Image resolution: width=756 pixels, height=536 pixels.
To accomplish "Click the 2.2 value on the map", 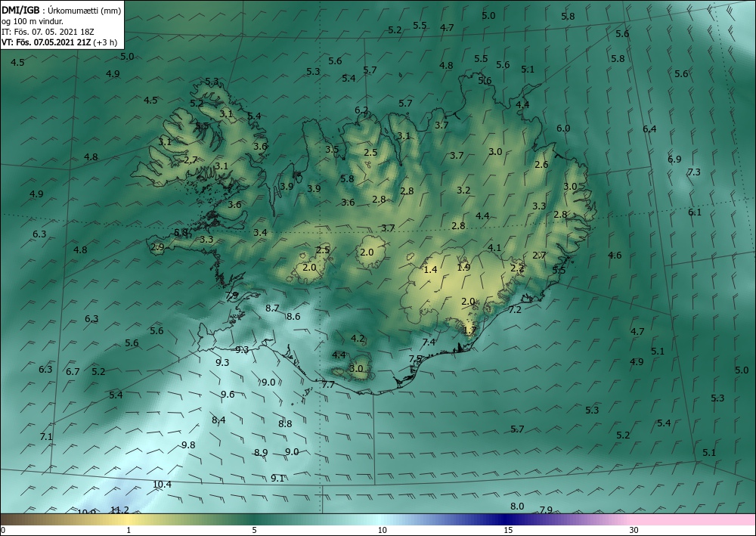I will pyautogui.click(x=517, y=268).
